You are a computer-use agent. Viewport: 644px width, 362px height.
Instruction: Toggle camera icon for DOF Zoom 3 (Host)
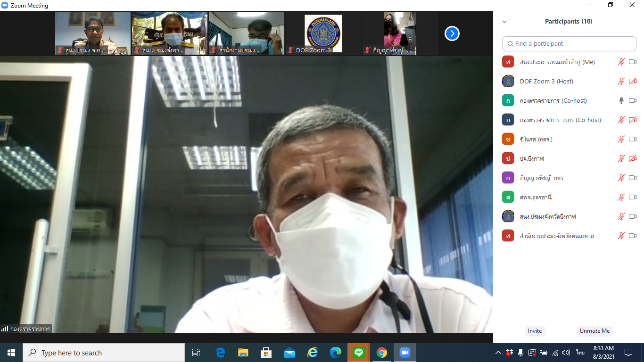[633, 81]
